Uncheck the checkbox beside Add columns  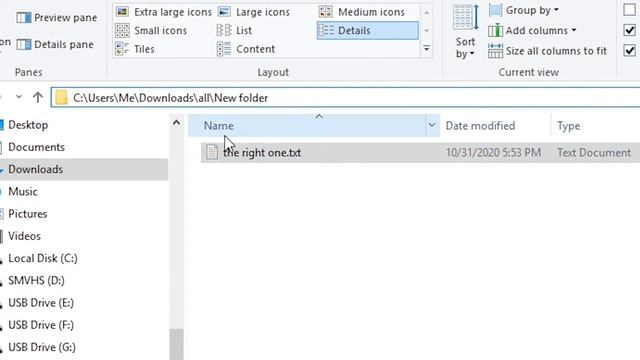coord(629,30)
